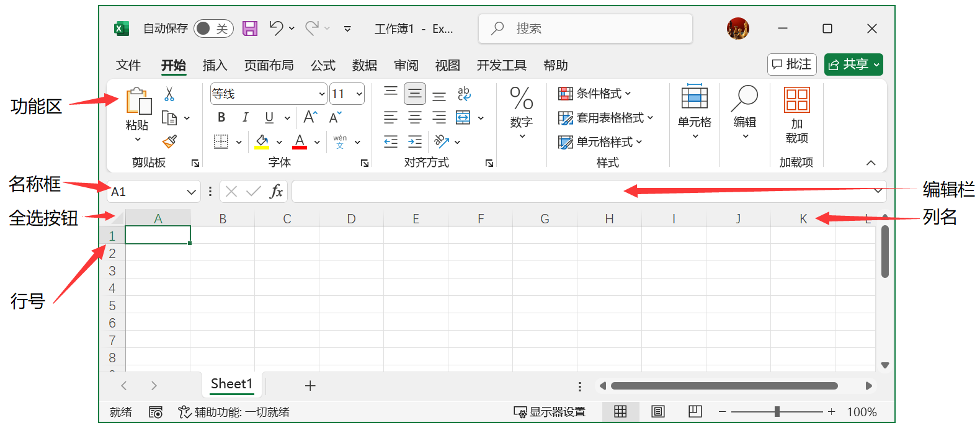This screenshot has height=428, width=980.
Task: Open the 加载项 add-ins icon
Action: [x=796, y=115]
